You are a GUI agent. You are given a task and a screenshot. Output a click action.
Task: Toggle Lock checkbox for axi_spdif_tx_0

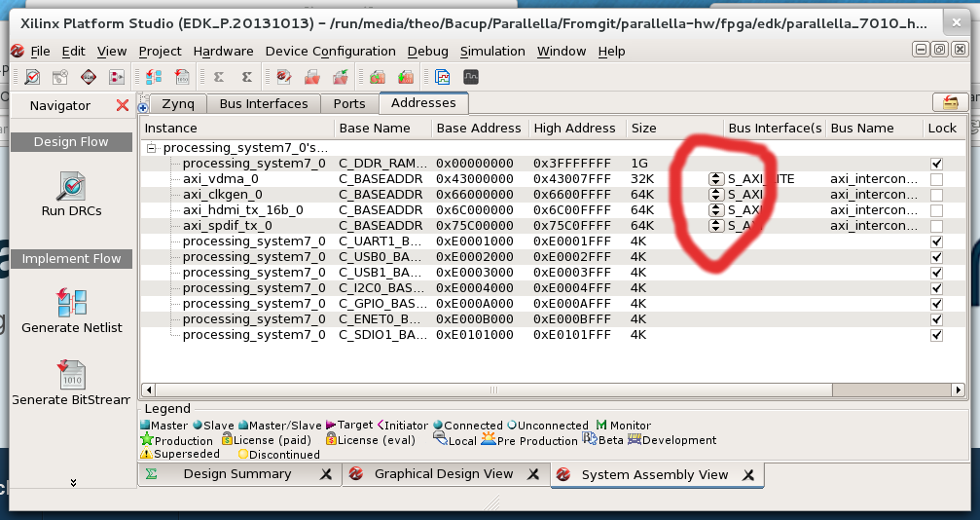click(x=936, y=226)
